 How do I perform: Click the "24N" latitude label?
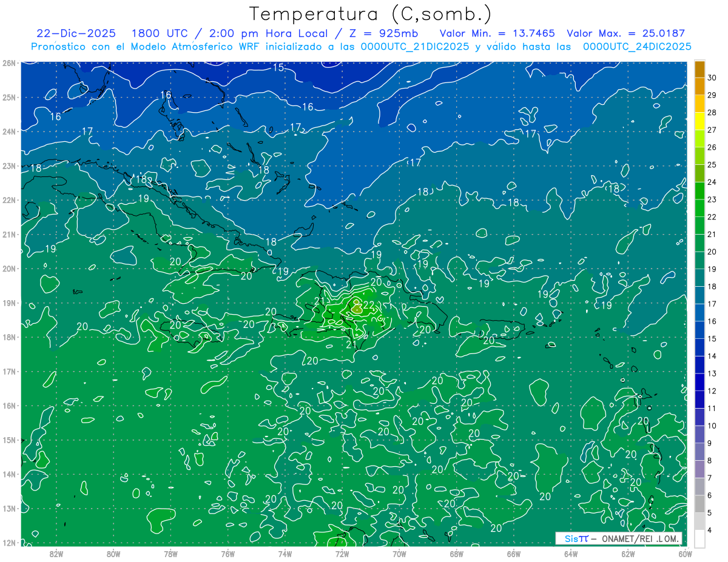[x=8, y=132]
